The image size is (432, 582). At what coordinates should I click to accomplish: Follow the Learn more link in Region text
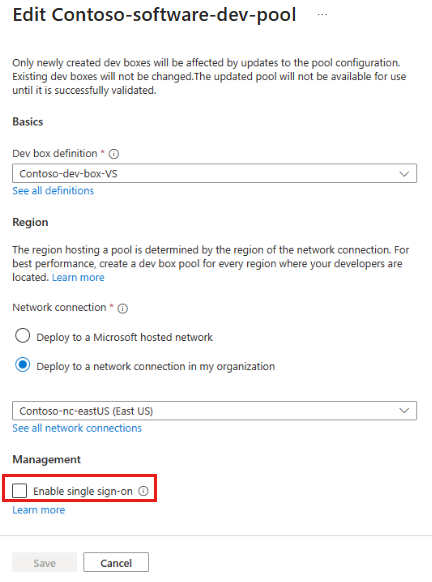78,278
